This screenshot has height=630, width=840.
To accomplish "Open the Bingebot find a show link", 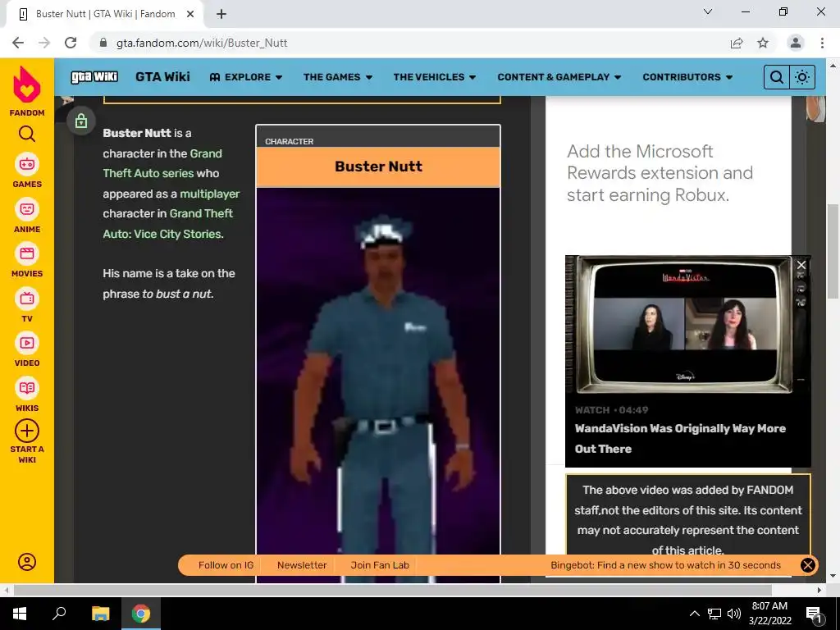I will 665,565.
